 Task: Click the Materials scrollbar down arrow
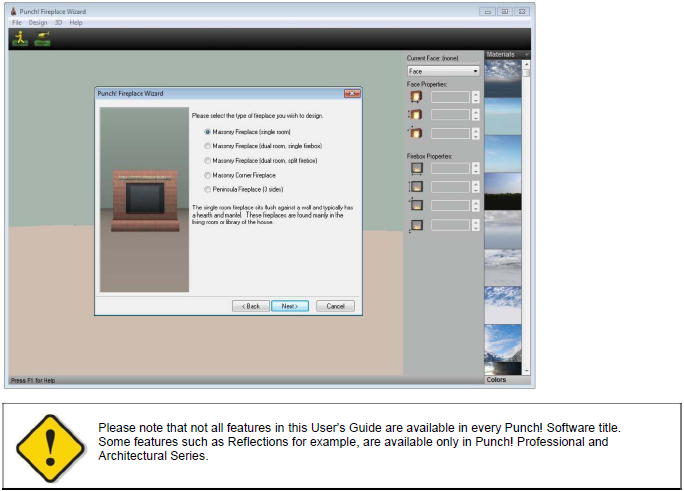point(526,371)
